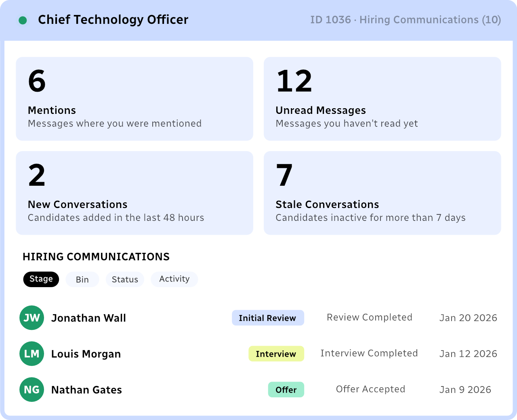Switch to the Status filter pill
The image size is (517, 420).
[x=125, y=279]
